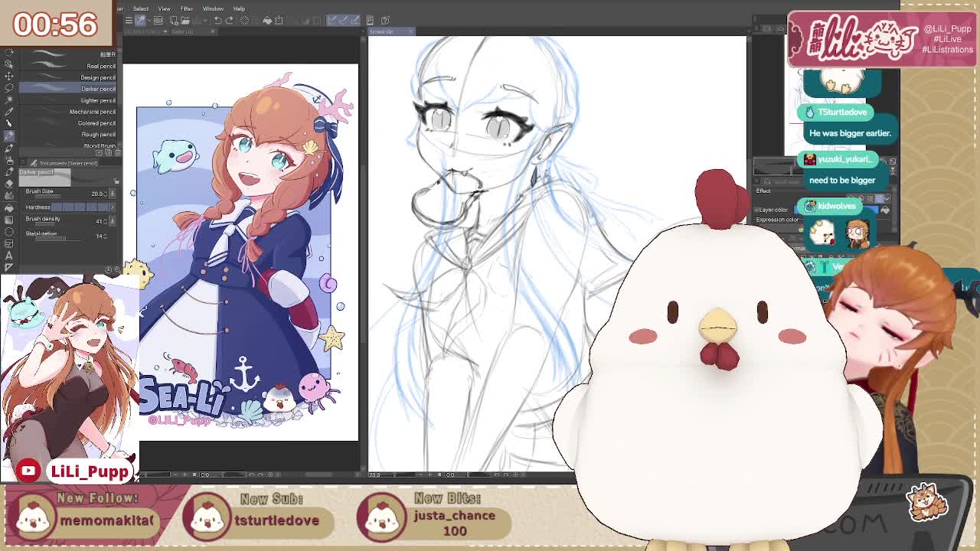Toggle Snap to Ruler in the command bar

point(332,21)
